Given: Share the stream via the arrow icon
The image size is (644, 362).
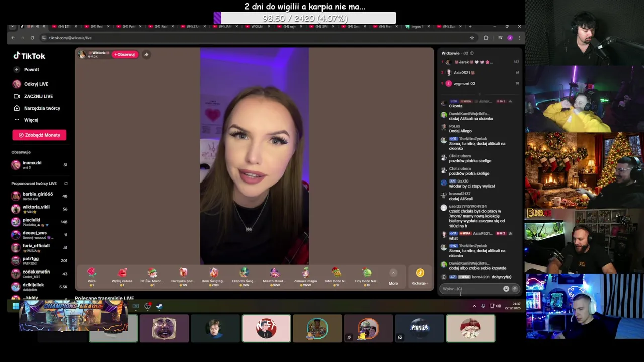Looking at the screenshot, I should click(146, 54).
